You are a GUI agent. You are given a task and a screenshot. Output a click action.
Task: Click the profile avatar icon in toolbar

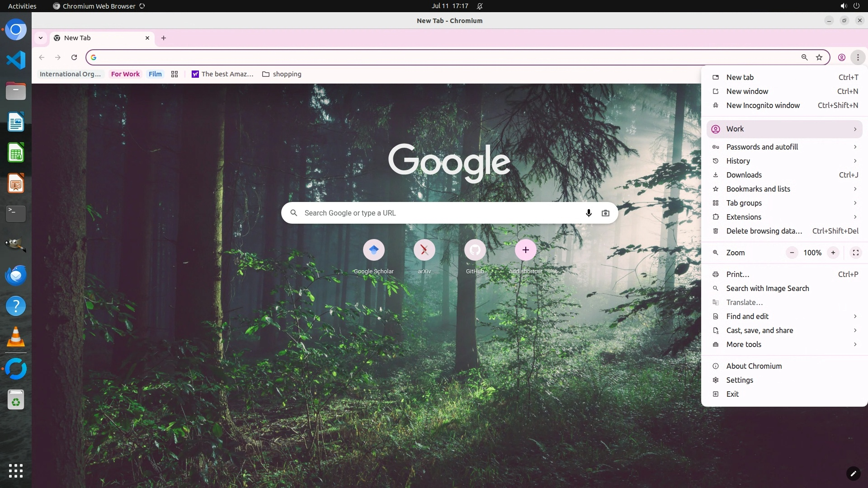[x=841, y=57]
